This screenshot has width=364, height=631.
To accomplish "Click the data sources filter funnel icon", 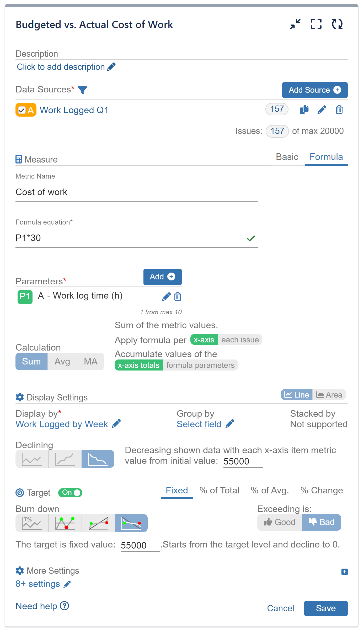I will (82, 90).
